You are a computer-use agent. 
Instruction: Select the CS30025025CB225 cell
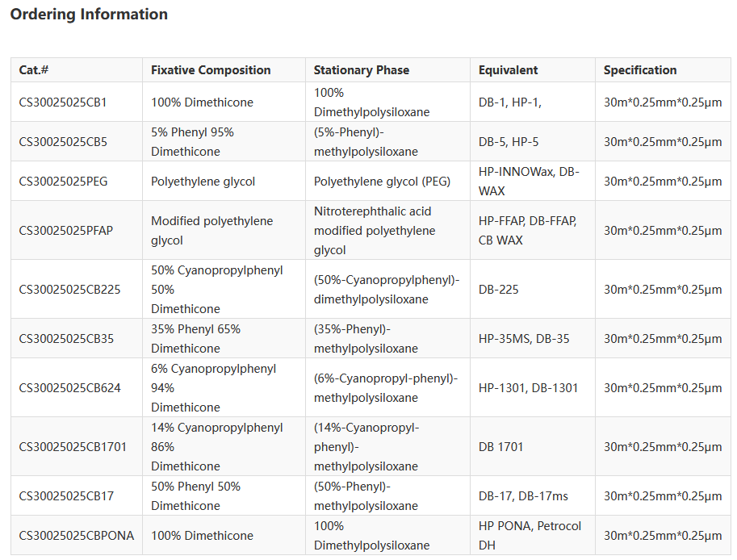pos(69,290)
